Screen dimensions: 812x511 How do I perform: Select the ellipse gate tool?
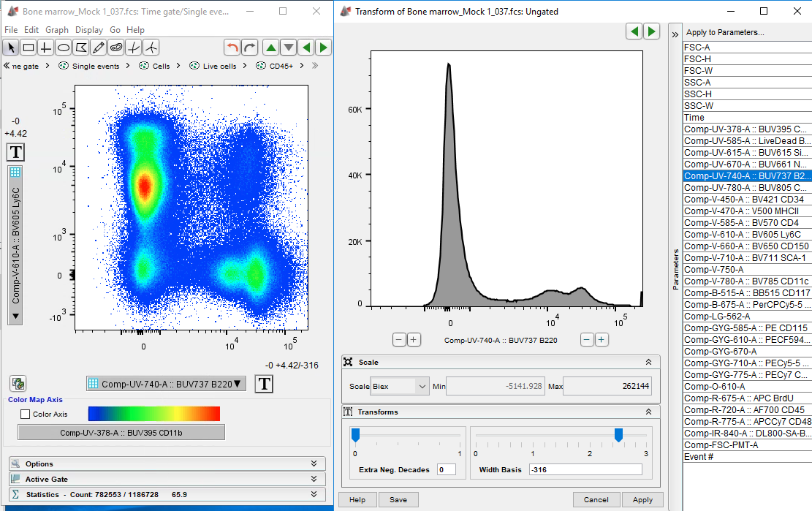tap(64, 48)
